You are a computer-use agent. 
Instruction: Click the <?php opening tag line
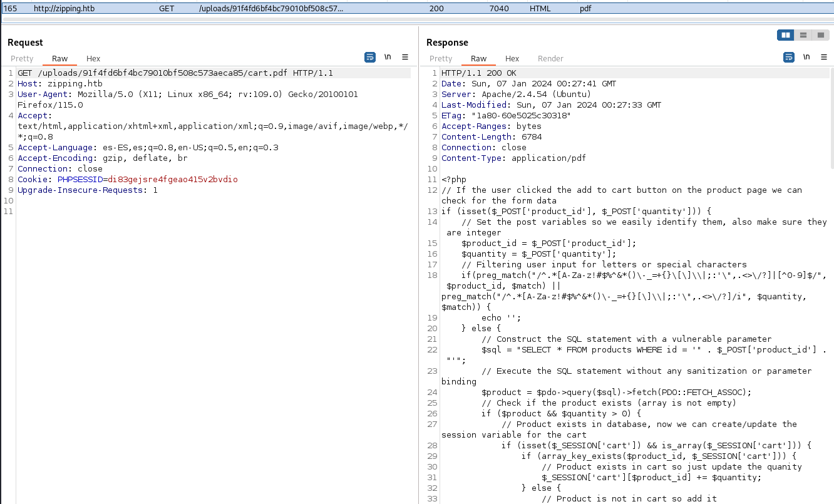454,180
